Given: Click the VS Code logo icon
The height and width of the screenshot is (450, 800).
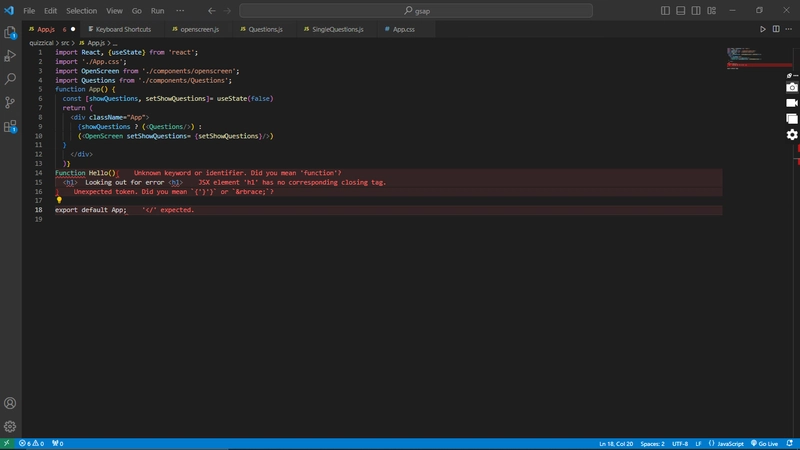Looking at the screenshot, I should point(9,10).
